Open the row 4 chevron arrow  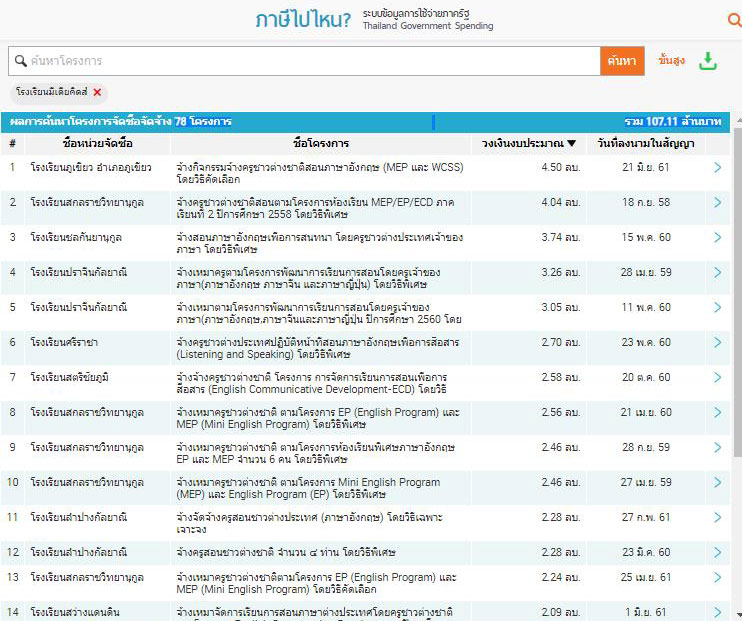(717, 272)
